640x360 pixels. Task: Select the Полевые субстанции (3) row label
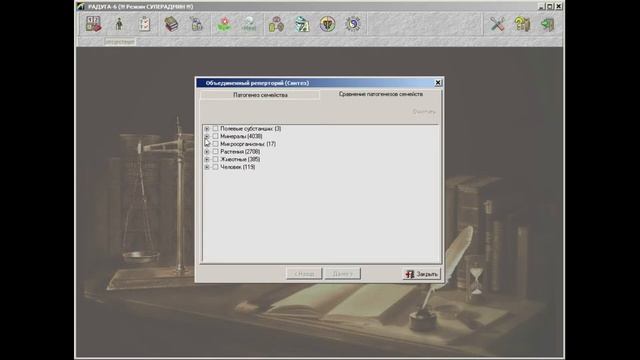coord(251,129)
